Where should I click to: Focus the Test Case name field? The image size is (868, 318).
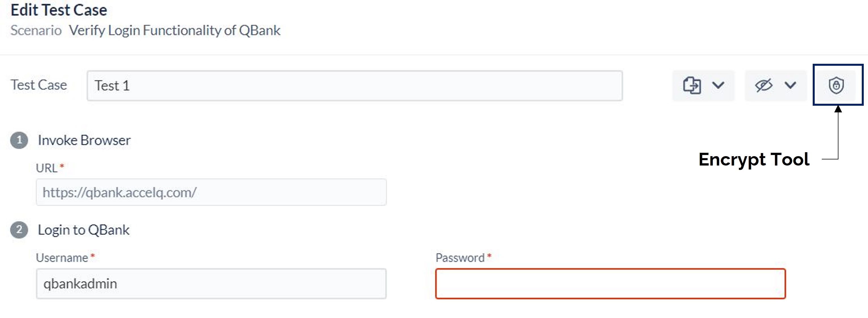pyautogui.click(x=354, y=86)
